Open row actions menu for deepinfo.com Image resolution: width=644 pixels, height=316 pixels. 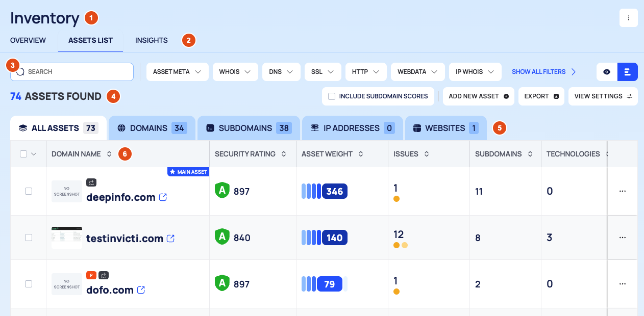623,191
